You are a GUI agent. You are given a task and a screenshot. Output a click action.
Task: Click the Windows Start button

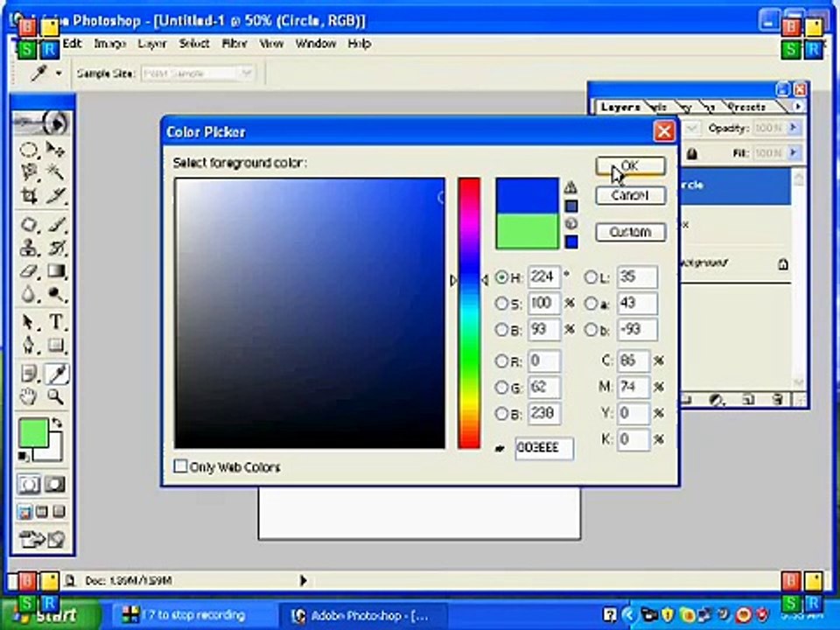click(x=51, y=615)
